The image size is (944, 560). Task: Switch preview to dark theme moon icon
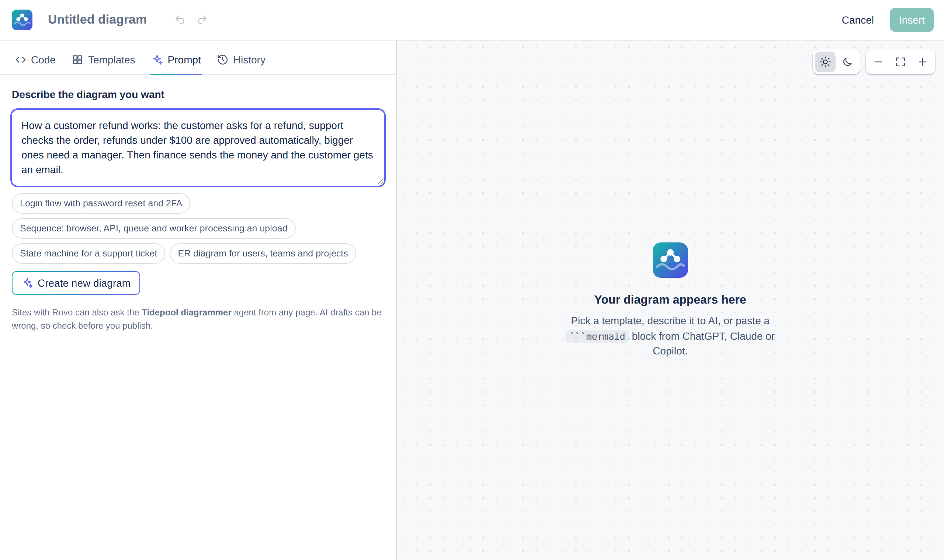tap(847, 62)
